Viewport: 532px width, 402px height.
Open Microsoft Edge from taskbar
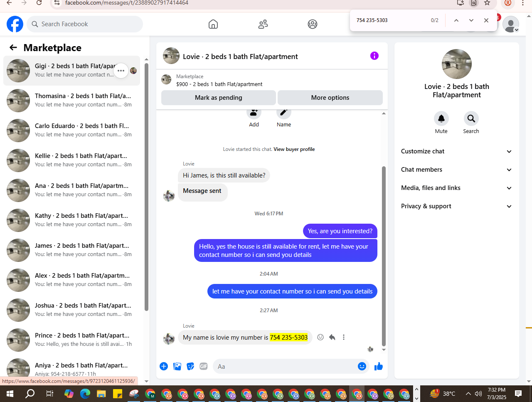coord(85,393)
